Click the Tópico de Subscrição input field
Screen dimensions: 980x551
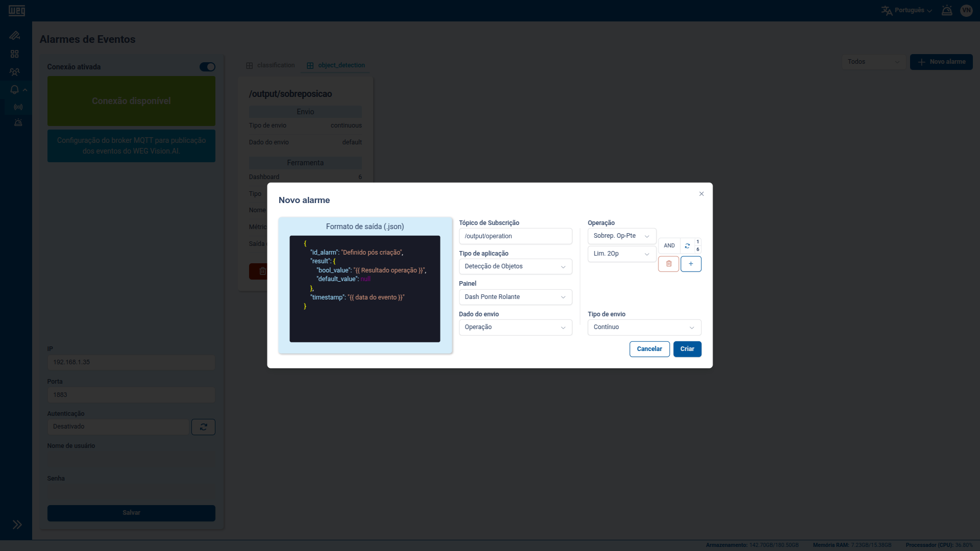pyautogui.click(x=515, y=236)
